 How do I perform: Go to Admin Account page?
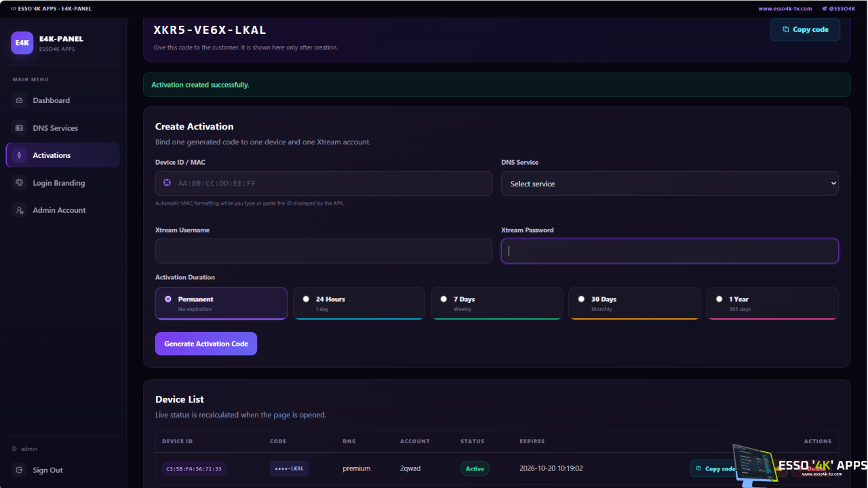click(62, 210)
